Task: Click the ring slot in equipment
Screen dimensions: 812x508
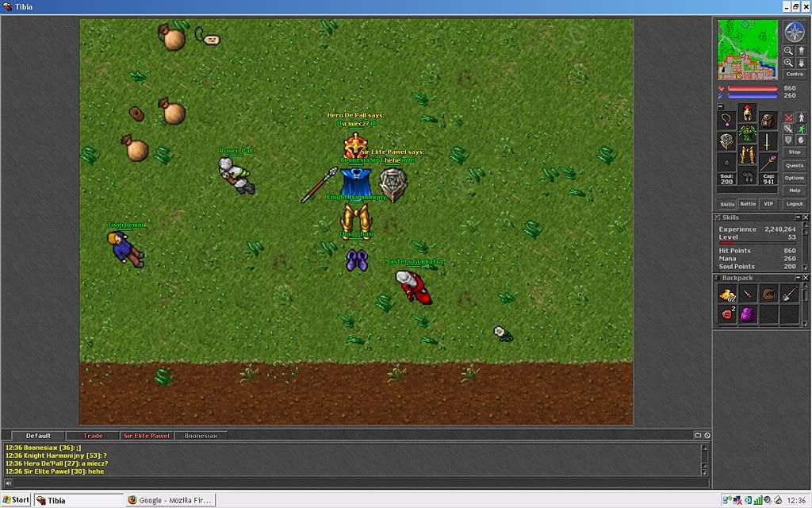Action: point(726,162)
